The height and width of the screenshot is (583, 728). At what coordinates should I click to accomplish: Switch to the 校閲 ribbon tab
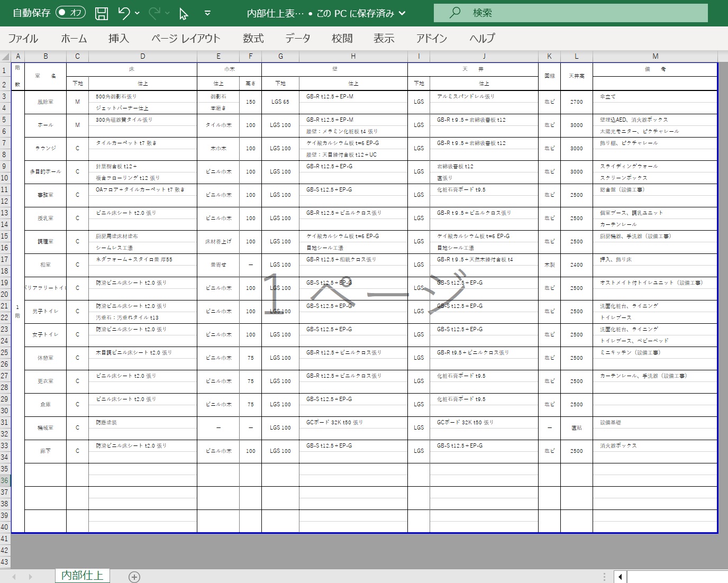(341, 38)
